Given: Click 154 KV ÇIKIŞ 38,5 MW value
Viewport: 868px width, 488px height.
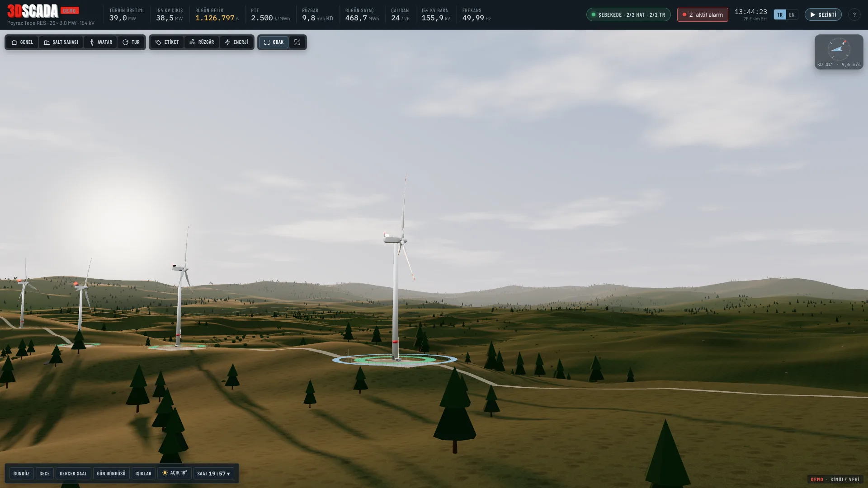Looking at the screenshot, I should tap(170, 18).
